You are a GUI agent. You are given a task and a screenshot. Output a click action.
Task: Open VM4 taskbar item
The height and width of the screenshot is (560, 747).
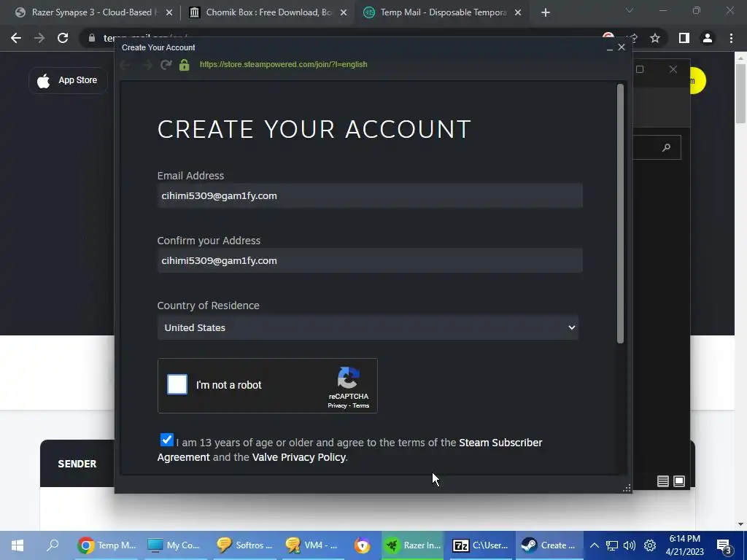tap(312, 545)
